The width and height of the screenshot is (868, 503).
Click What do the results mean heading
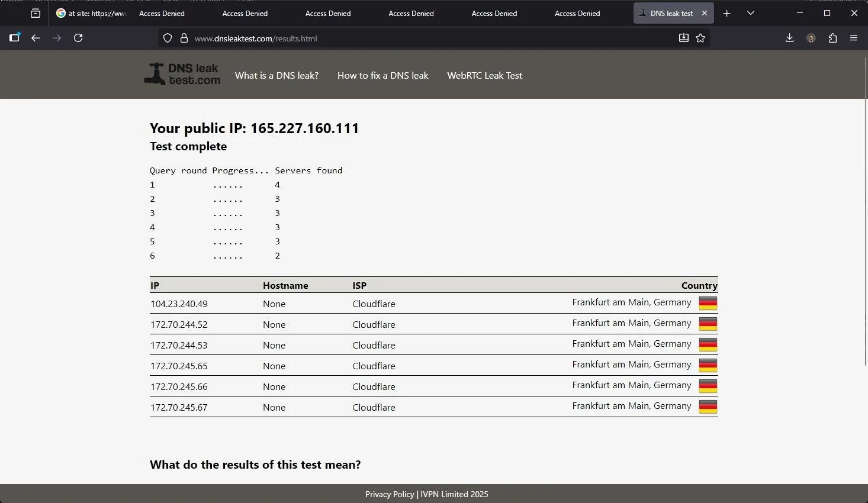(255, 465)
